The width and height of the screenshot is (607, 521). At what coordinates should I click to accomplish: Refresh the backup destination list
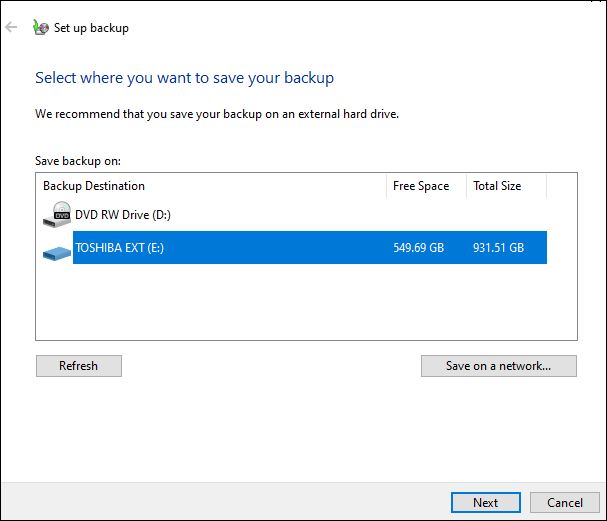click(79, 366)
